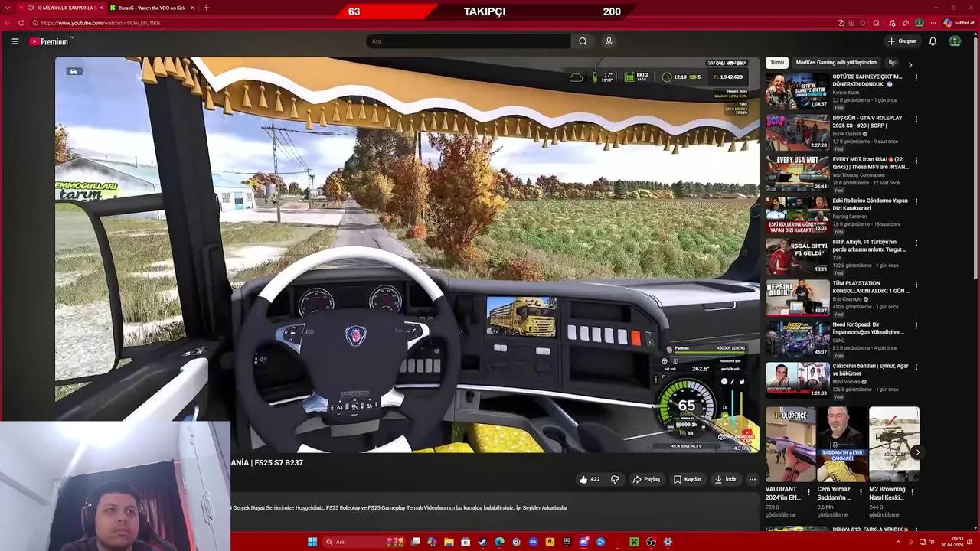Open OGTÜ'DE SAHNEYE ÇIKTIM video thumbnail

[797, 91]
